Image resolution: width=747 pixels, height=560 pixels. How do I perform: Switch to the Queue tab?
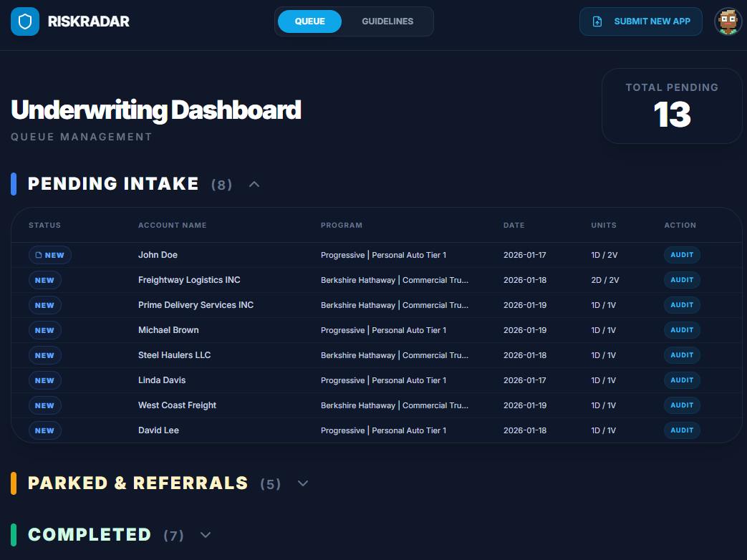309,21
